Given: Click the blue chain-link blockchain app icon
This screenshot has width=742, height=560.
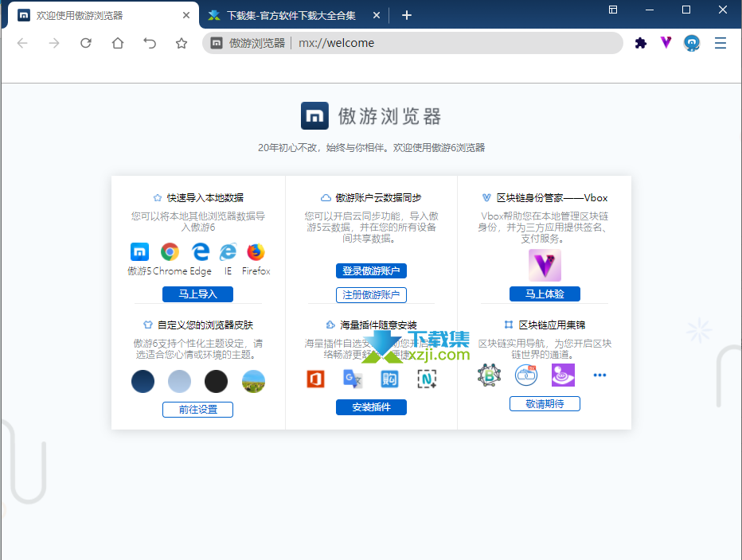Looking at the screenshot, I should [526, 375].
